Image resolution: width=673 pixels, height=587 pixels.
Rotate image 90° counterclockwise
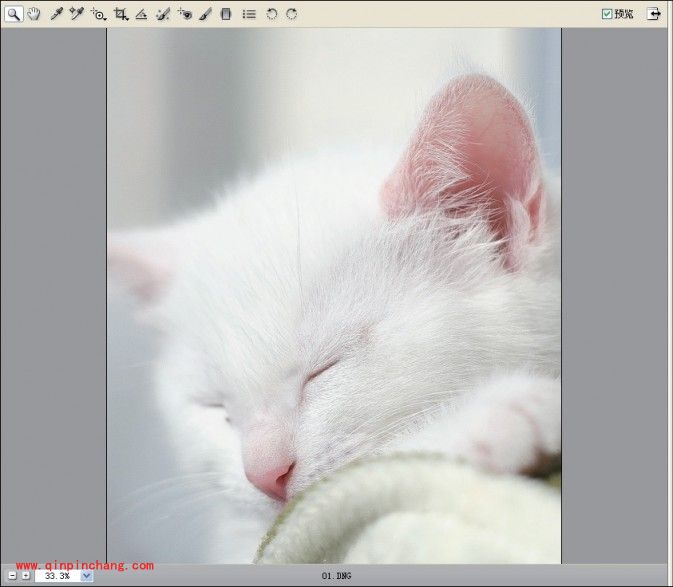pos(271,14)
